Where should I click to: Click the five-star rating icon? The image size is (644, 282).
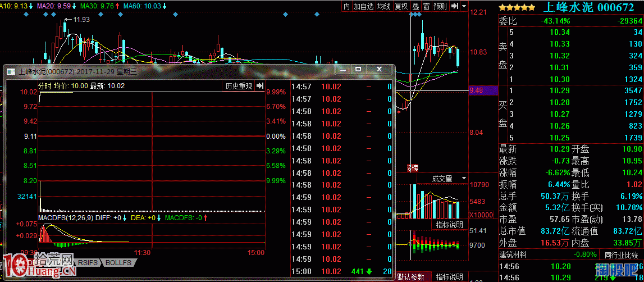coord(517,7)
